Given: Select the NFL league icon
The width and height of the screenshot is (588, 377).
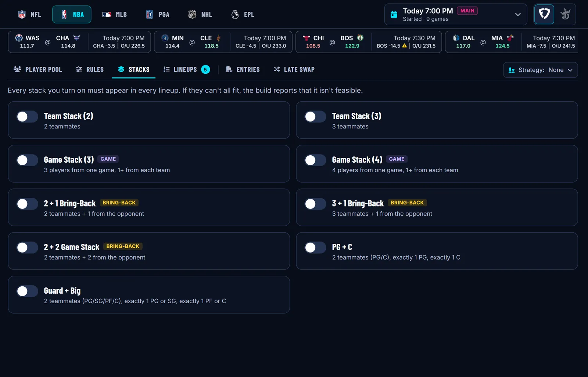Looking at the screenshot, I should tap(22, 15).
